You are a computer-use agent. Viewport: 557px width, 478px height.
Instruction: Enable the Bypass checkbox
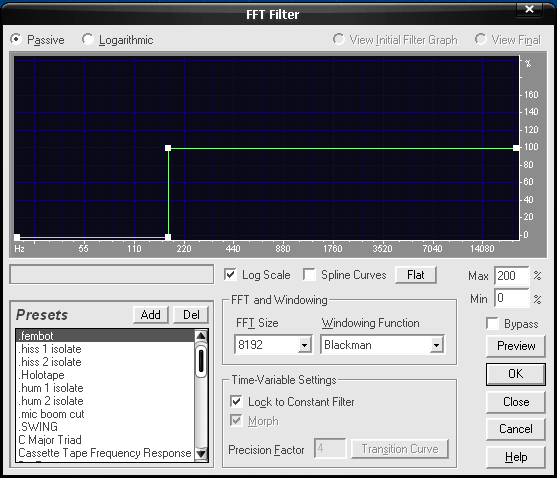(x=492, y=324)
